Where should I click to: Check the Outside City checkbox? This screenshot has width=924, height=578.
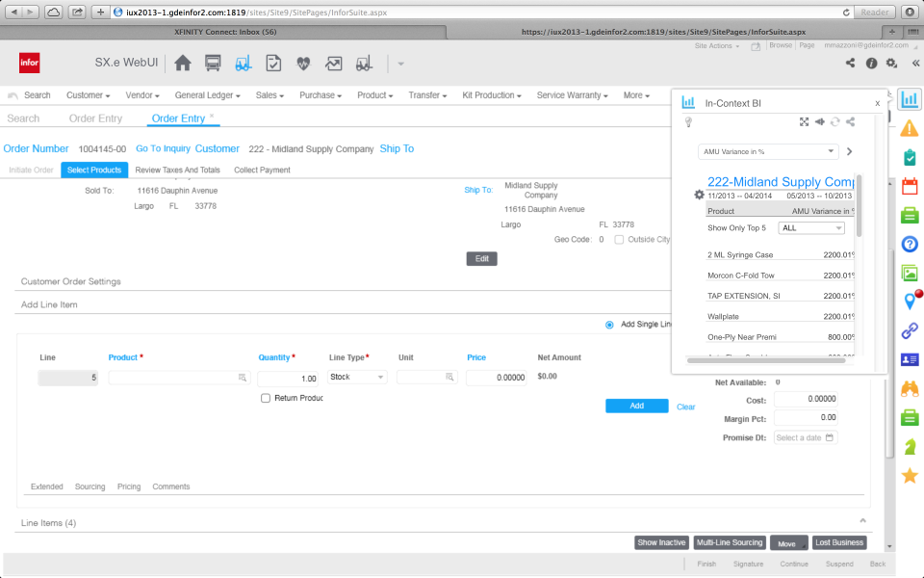pyautogui.click(x=619, y=240)
